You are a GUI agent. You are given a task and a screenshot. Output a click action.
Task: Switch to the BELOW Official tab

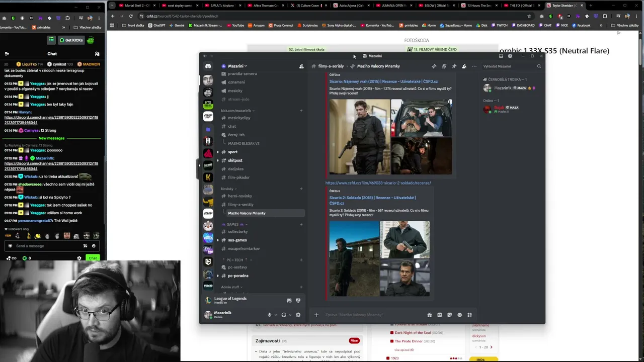438,6
